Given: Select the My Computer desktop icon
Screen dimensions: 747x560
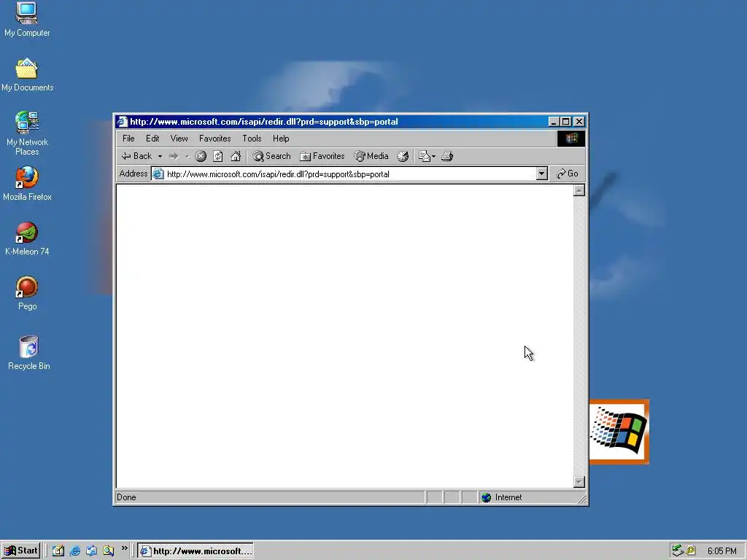Looking at the screenshot, I should (x=27, y=19).
